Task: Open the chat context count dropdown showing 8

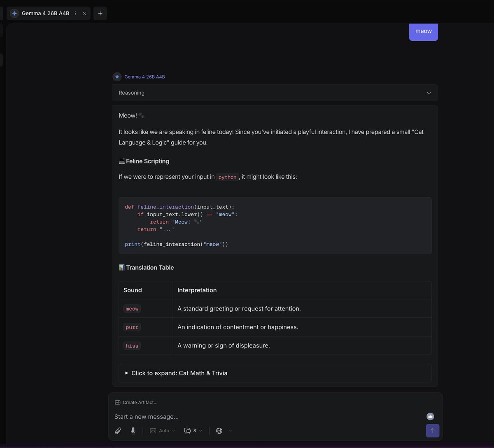Action: click(193, 431)
